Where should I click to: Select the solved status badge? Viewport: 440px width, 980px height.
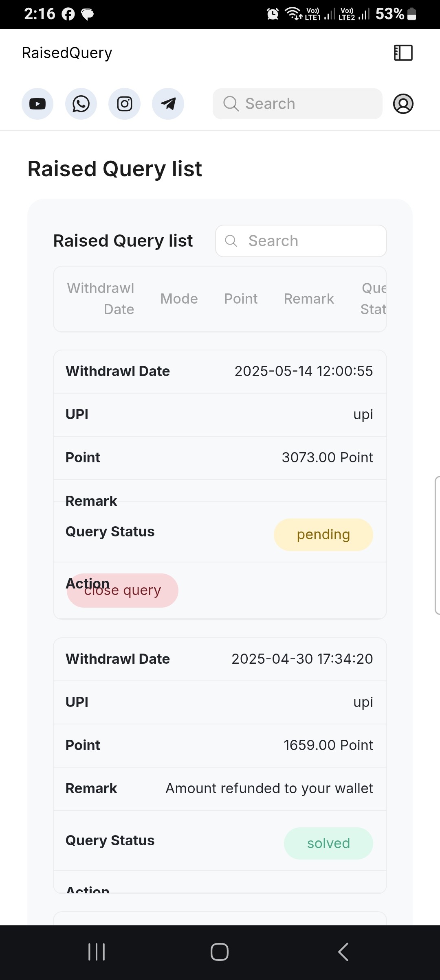point(329,843)
